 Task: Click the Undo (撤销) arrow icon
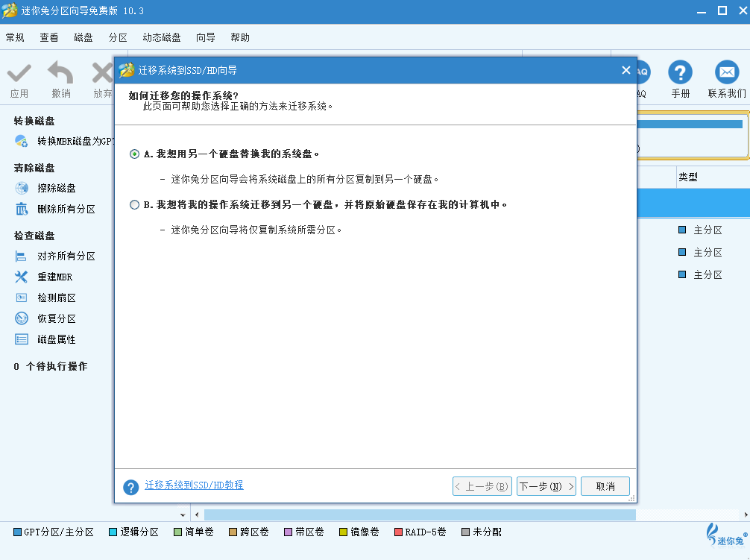coord(60,75)
